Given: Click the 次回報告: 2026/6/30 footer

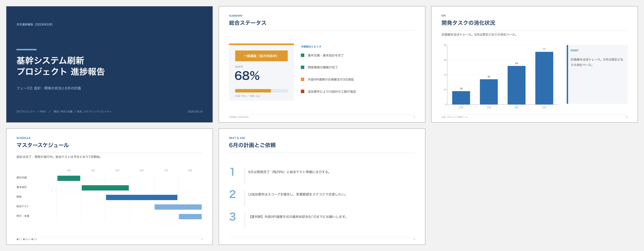Looking at the screenshot, I should [239, 117].
